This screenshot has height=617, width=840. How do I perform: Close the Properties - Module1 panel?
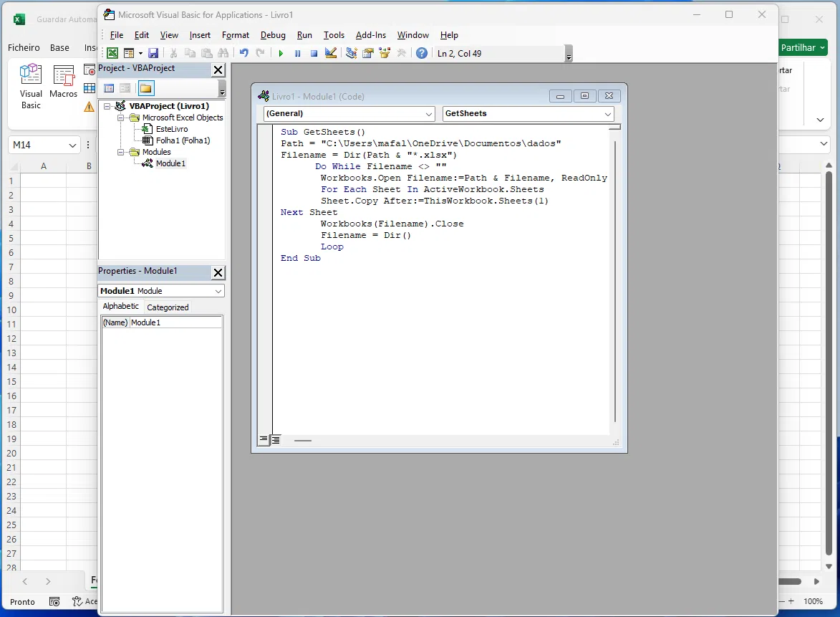pos(218,272)
